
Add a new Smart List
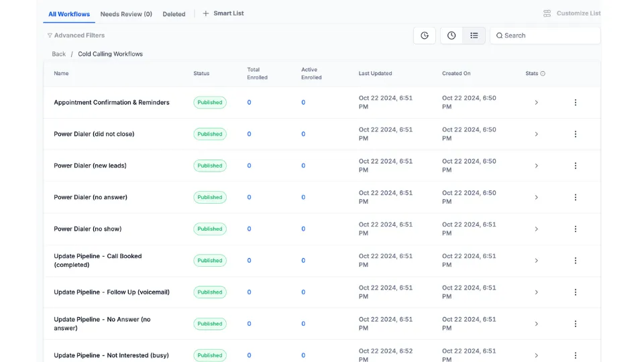(x=223, y=13)
